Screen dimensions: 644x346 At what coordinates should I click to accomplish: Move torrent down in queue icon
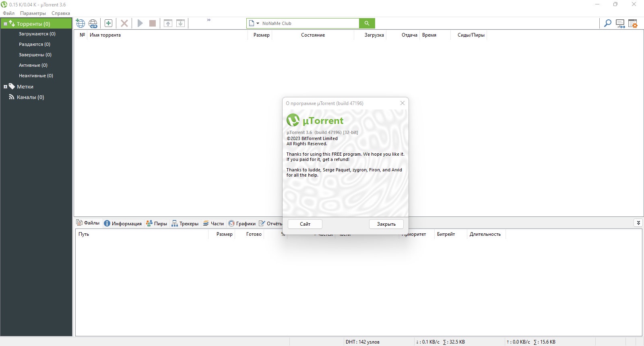pyautogui.click(x=181, y=23)
